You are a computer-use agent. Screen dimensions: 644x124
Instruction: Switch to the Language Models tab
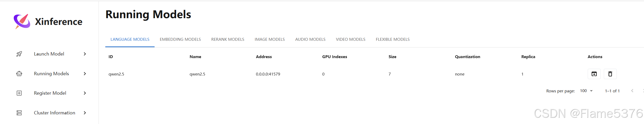(x=130, y=39)
